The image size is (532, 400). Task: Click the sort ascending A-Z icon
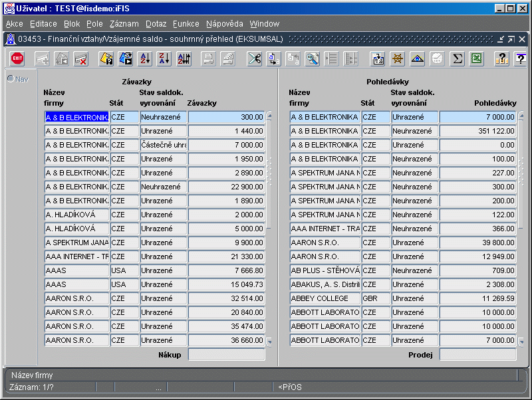[x=145, y=59]
